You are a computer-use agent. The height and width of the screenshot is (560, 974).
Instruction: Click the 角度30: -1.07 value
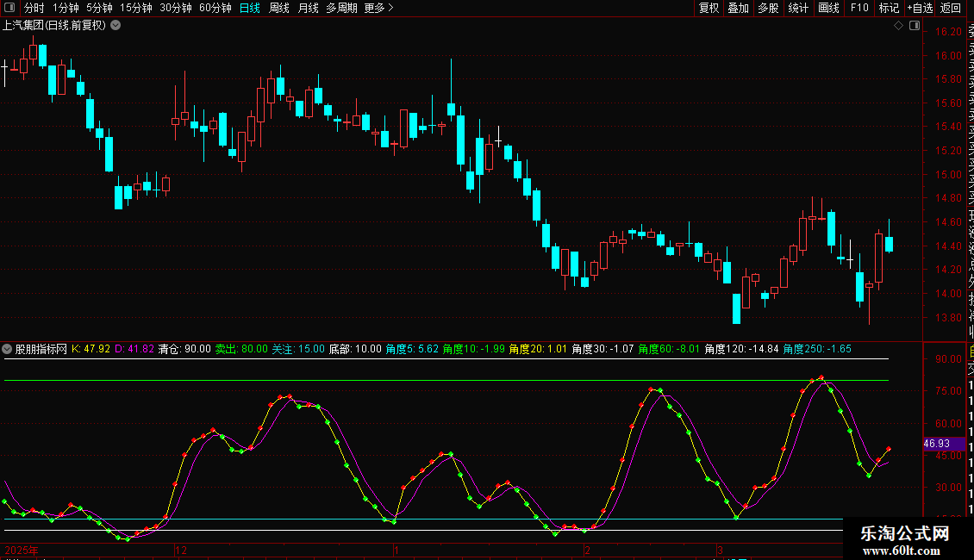click(603, 349)
